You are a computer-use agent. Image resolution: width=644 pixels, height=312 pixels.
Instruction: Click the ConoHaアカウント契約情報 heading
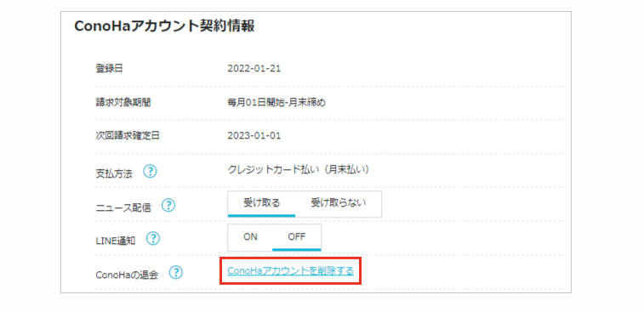pyautogui.click(x=164, y=26)
